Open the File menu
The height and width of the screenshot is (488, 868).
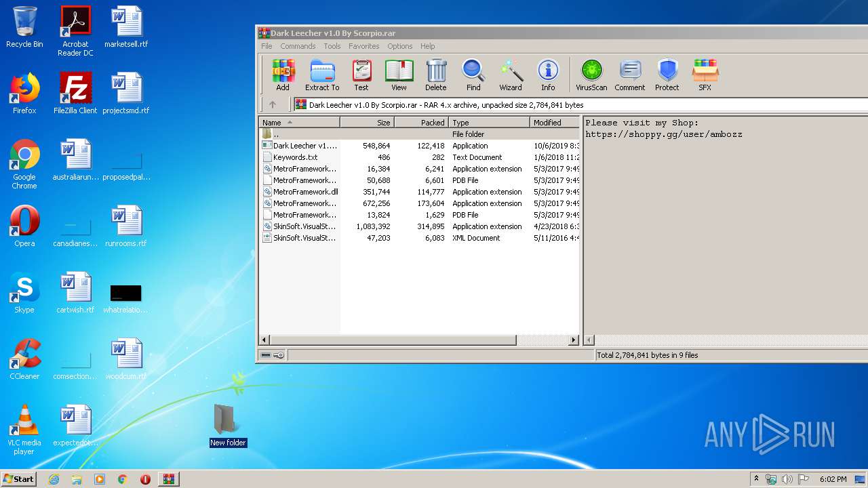pyautogui.click(x=267, y=46)
